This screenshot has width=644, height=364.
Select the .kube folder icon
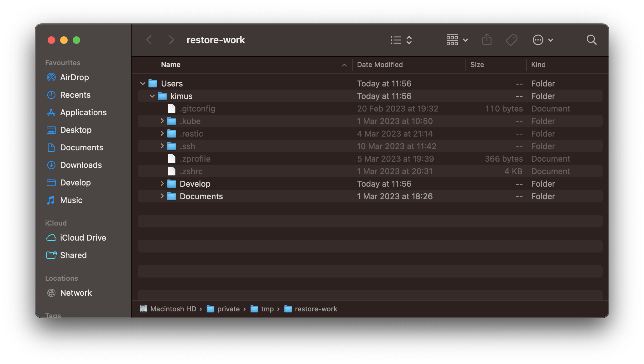click(x=171, y=121)
